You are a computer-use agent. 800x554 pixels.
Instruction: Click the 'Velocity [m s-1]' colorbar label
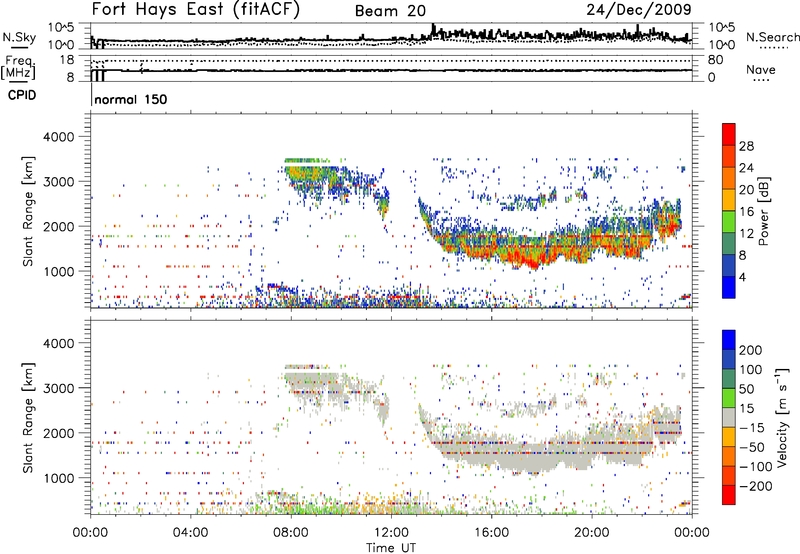tap(782, 417)
